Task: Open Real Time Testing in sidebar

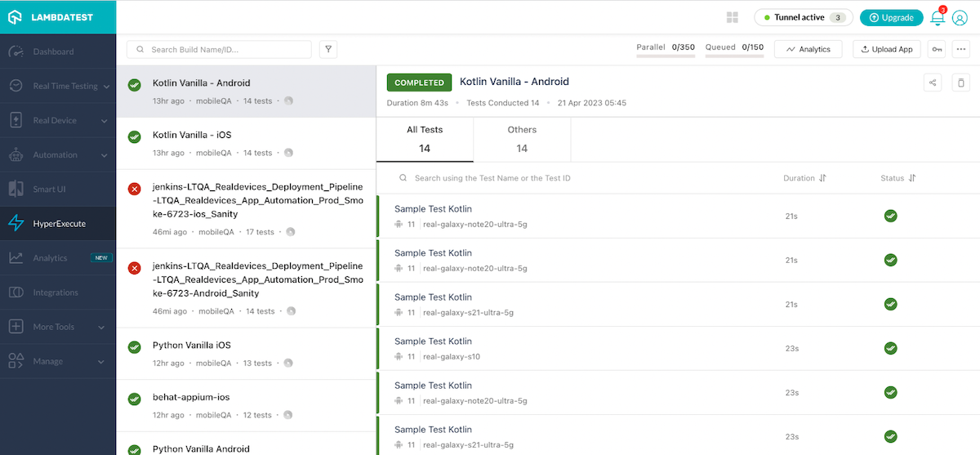Action: 57,86
